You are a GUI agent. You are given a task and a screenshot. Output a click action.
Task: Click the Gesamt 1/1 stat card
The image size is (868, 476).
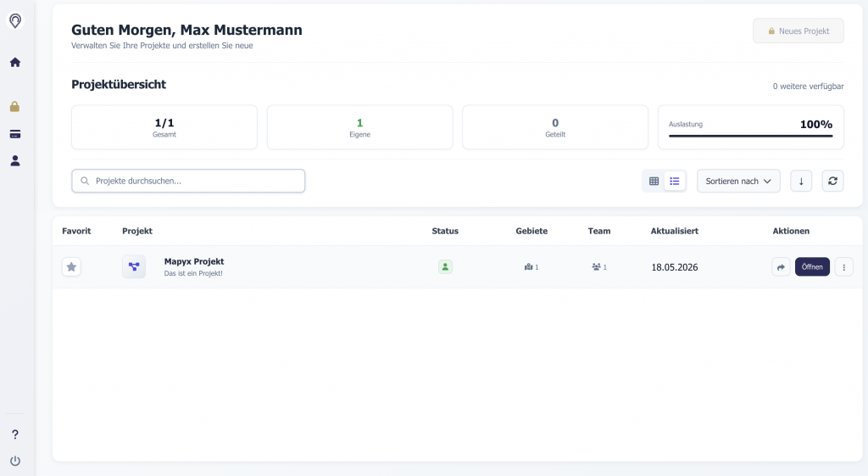[x=164, y=127]
